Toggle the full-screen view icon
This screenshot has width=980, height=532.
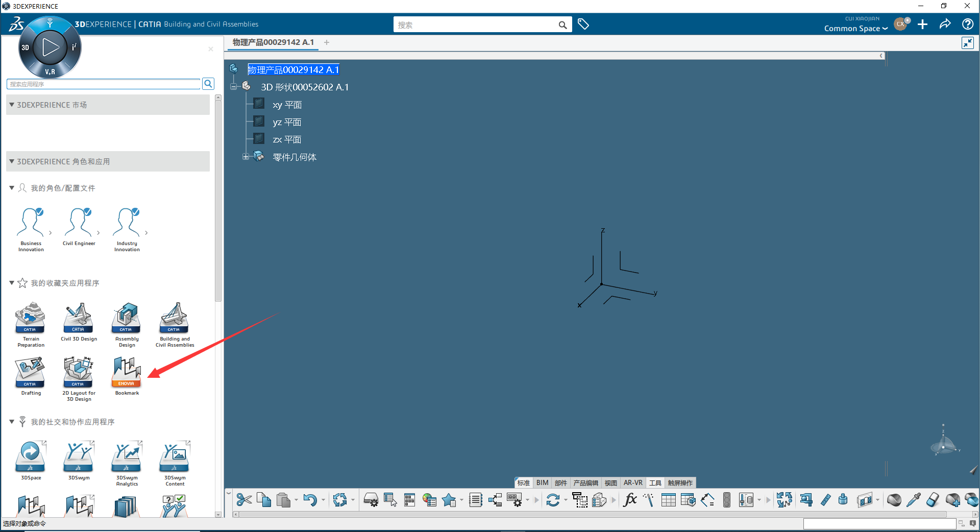coord(968,43)
